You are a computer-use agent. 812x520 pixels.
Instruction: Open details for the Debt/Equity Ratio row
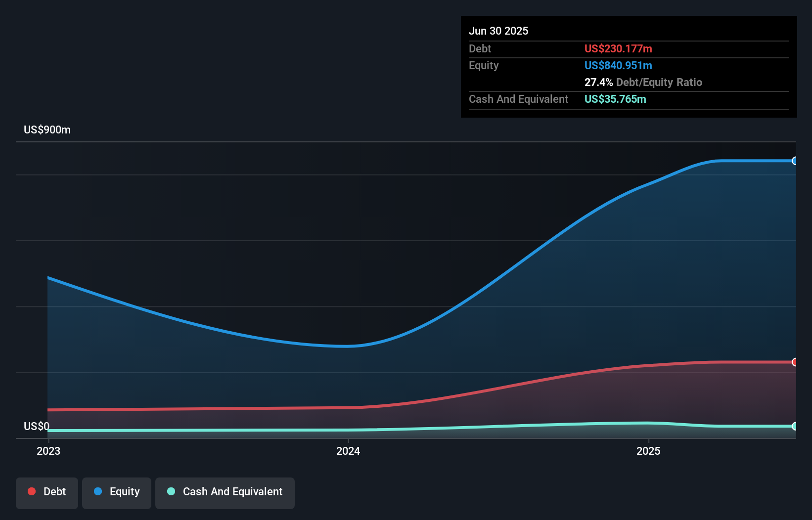tap(643, 82)
